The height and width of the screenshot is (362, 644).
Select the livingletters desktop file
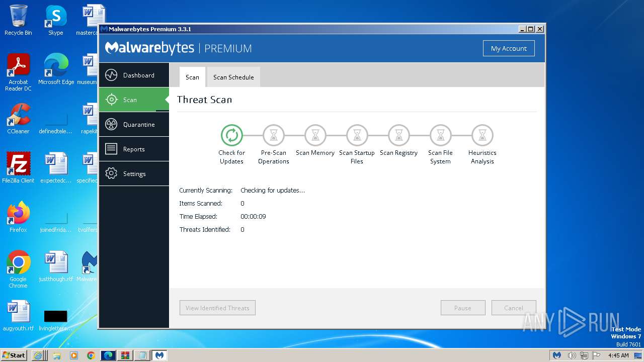tap(56, 321)
